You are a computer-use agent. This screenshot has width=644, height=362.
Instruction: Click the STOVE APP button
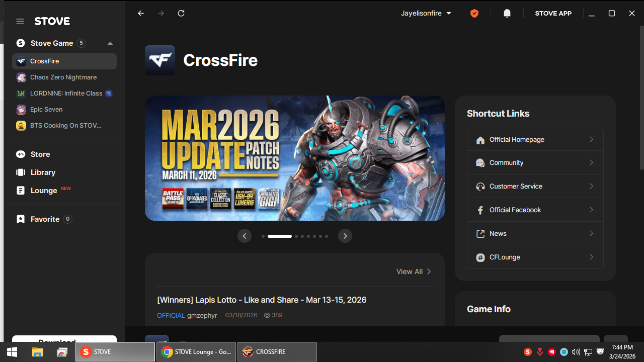pos(553,14)
